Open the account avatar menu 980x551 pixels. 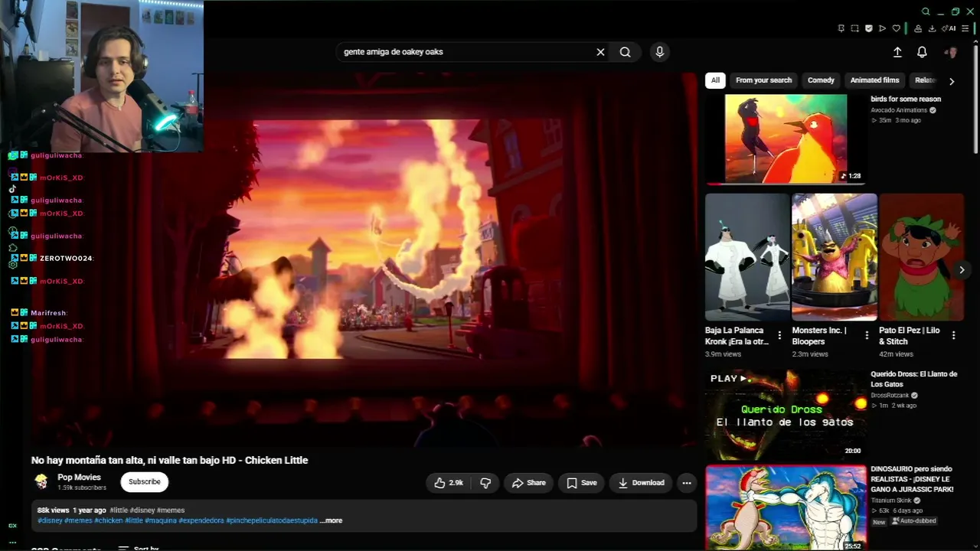952,52
